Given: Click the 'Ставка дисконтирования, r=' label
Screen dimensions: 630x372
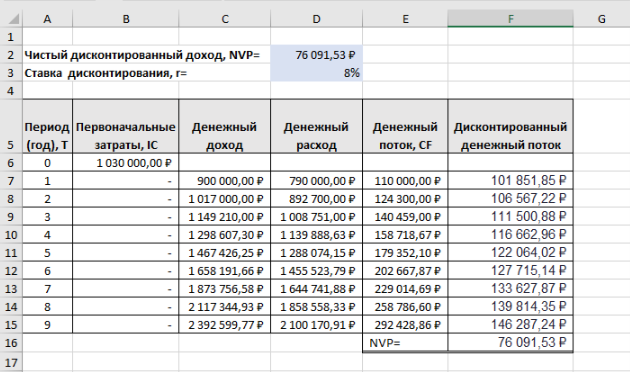Looking at the screenshot, I should click(x=106, y=73).
